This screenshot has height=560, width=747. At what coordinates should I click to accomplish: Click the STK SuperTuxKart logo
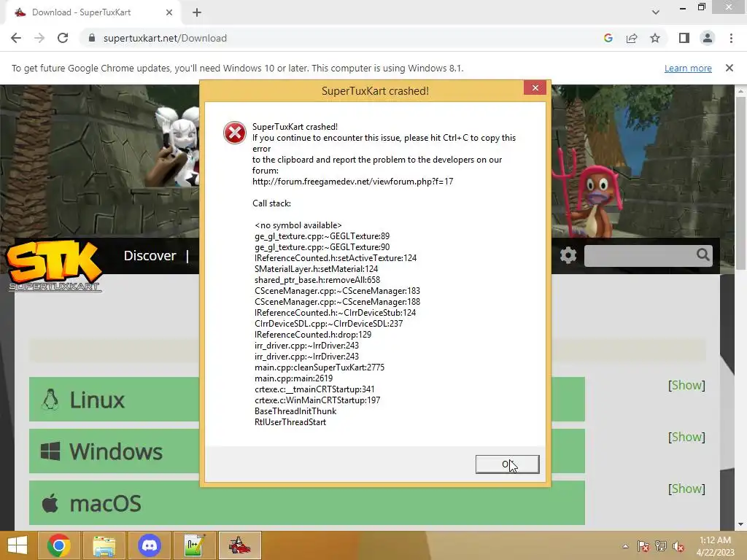54,265
